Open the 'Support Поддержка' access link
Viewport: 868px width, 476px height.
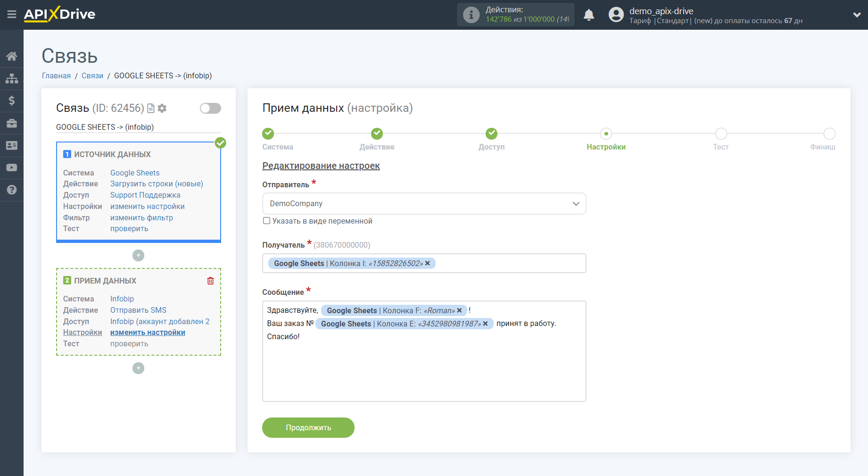click(145, 195)
